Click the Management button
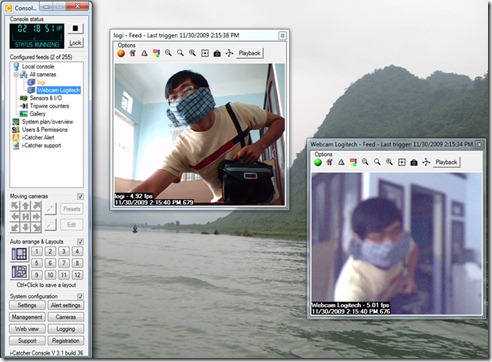Viewport: 492px width, 362px height. tap(27, 317)
